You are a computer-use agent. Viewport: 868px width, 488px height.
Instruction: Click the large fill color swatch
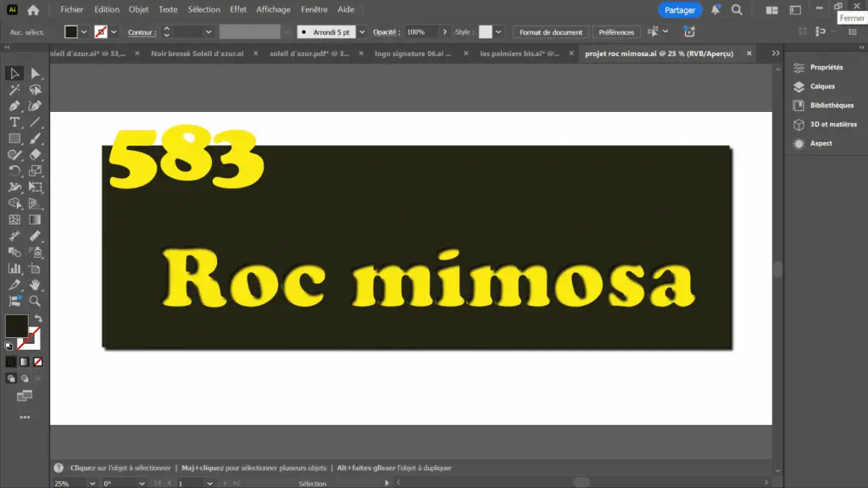[x=17, y=326]
